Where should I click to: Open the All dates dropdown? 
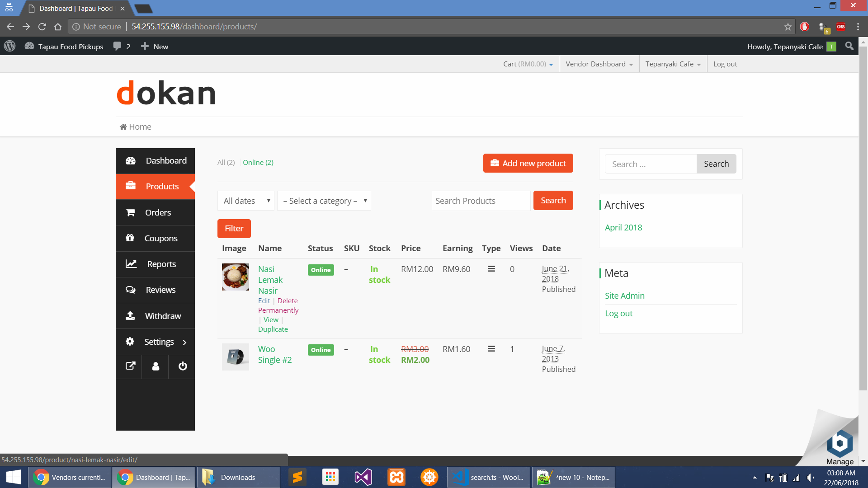coord(245,201)
